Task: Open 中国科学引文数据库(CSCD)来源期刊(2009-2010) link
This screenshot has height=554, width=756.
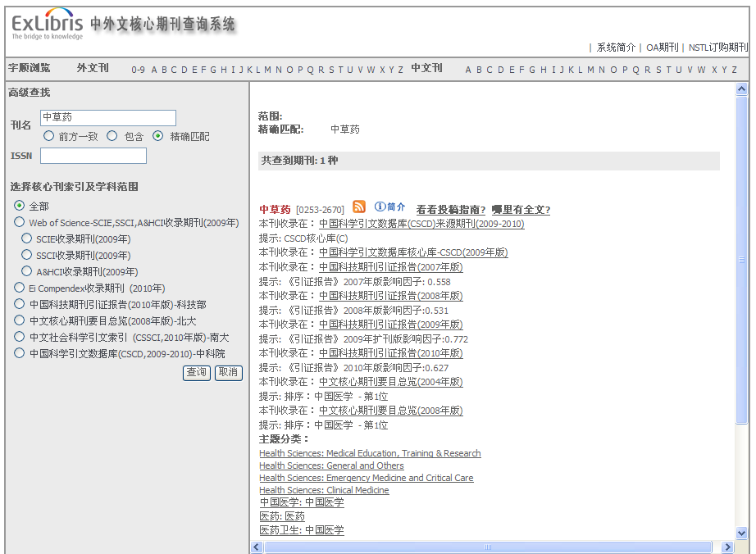Action: 421,224
